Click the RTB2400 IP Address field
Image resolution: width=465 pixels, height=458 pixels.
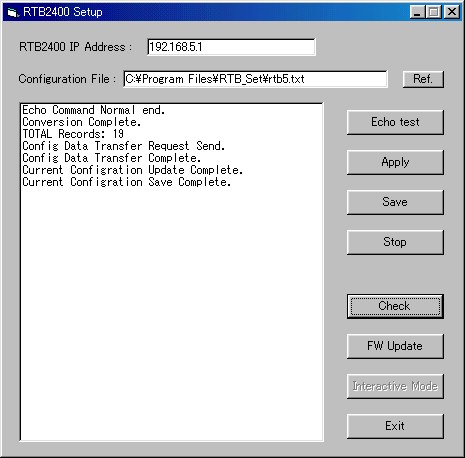(x=231, y=47)
